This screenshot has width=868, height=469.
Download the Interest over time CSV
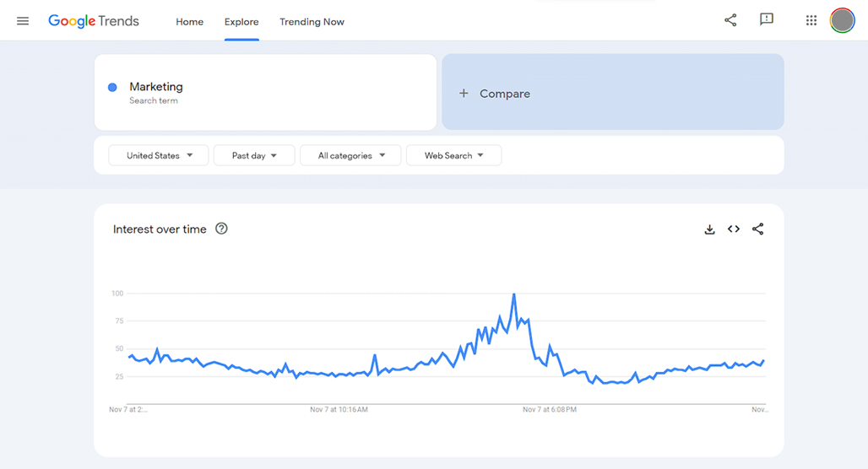pyautogui.click(x=709, y=229)
